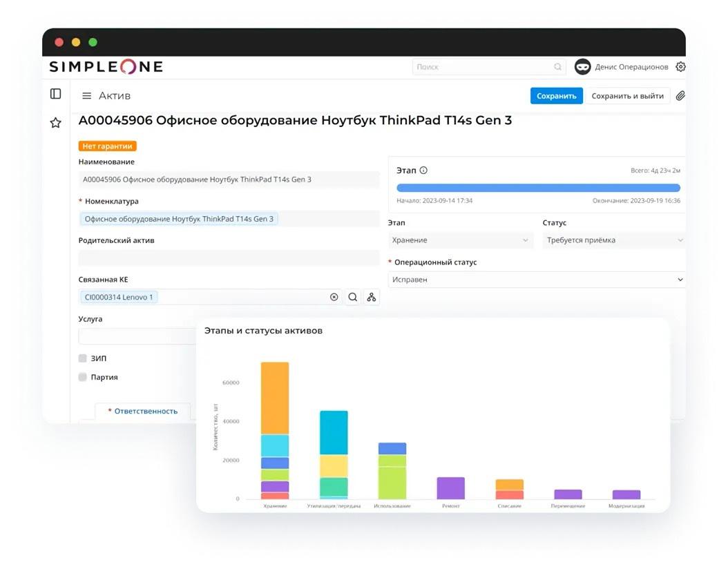728x569 pixels.
Task: Clear the Связанная КЕ field value
Action: click(334, 297)
